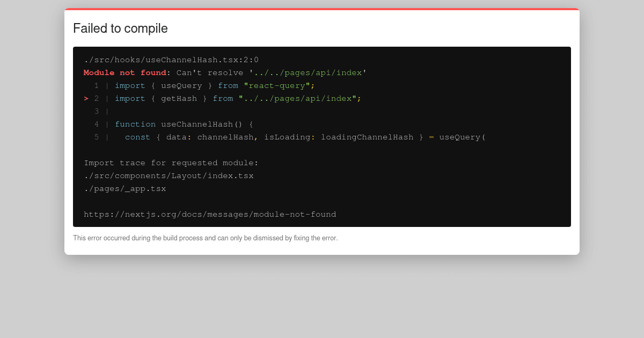The width and height of the screenshot is (644, 338).
Task: Select the unresolved '../../pages/api/index' path
Action: pos(308,72)
